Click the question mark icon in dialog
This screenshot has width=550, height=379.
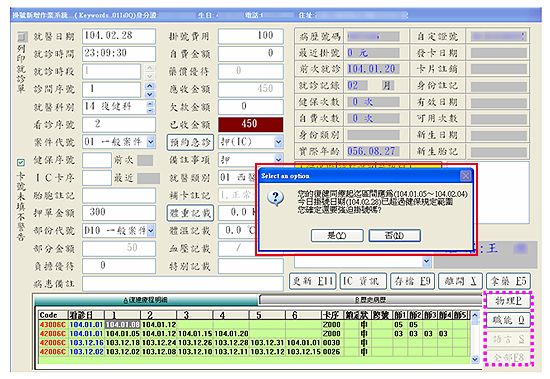tap(275, 199)
